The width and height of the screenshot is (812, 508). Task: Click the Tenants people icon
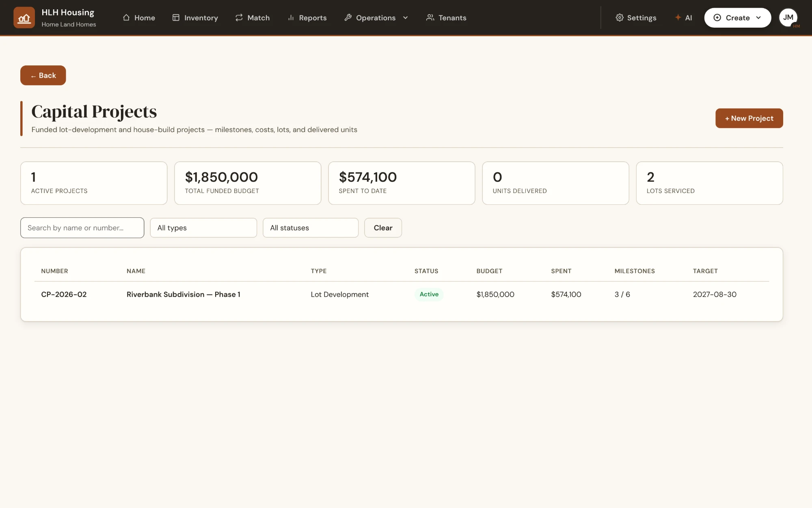tap(430, 17)
